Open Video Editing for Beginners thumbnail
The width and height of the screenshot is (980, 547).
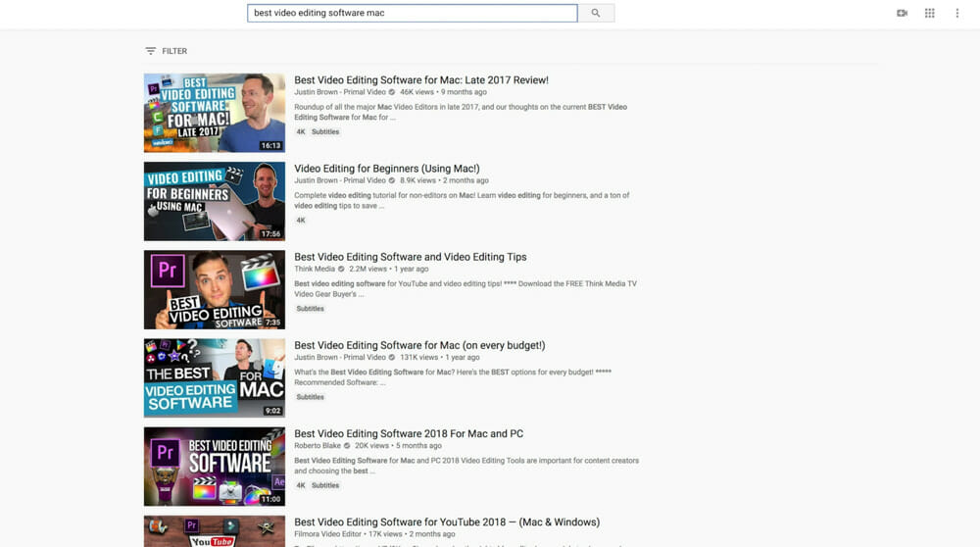click(215, 201)
